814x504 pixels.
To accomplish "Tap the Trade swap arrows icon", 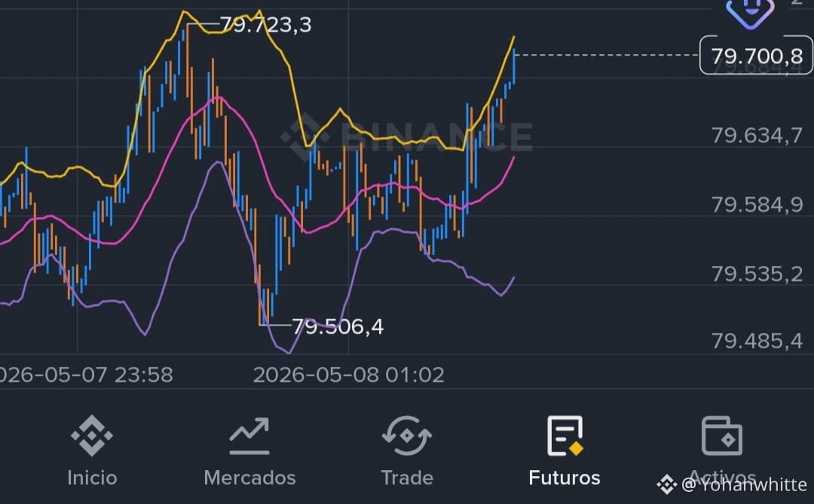I will click(407, 435).
